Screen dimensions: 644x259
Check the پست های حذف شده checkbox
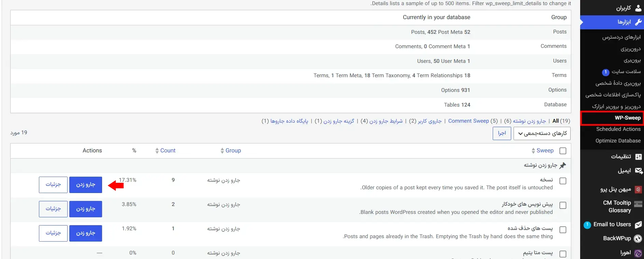[x=563, y=230]
